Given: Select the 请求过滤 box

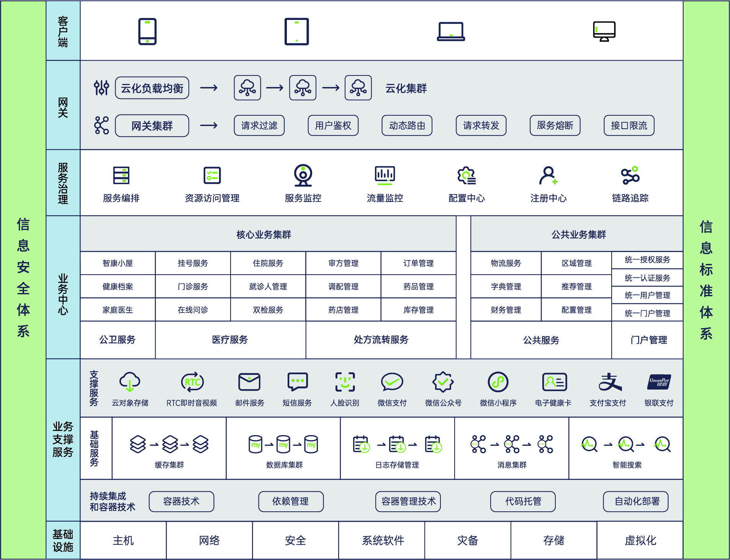Looking at the screenshot, I should [x=259, y=126].
